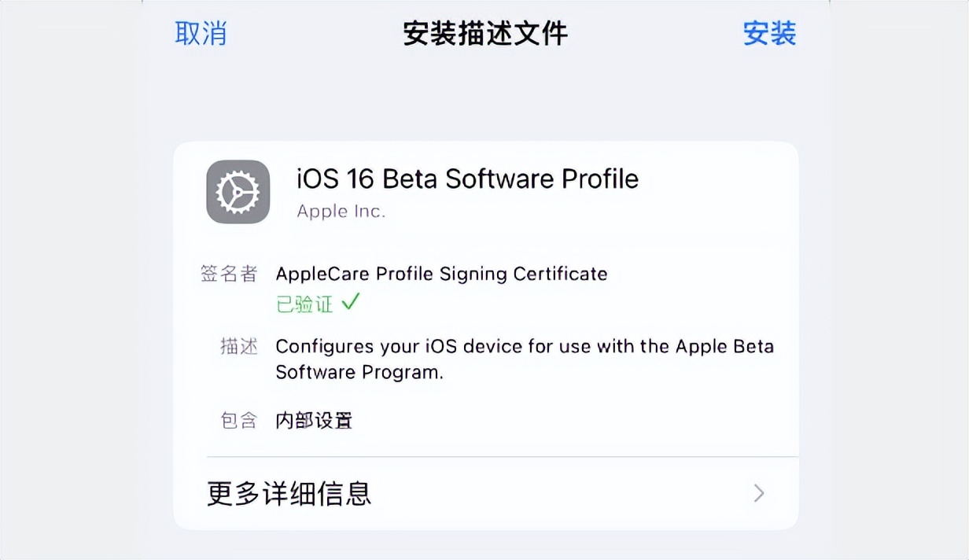Tap 取消 to cancel the installation
This screenshot has width=969, height=560.
tap(201, 33)
